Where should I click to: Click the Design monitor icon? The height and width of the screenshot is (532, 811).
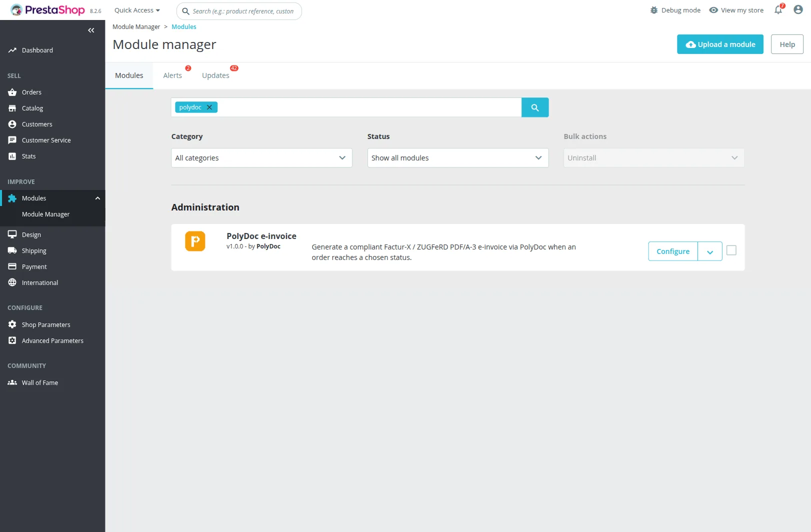[x=12, y=234]
